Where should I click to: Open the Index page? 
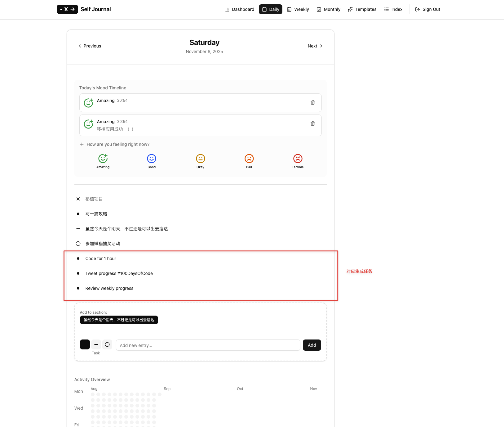coord(393,9)
